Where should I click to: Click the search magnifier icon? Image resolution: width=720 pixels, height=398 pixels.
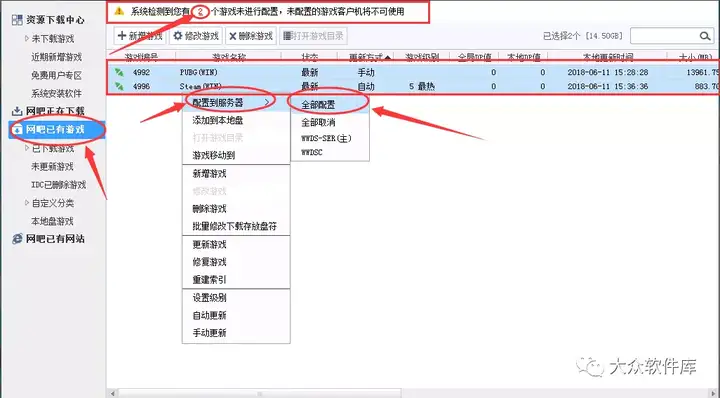coord(705,36)
